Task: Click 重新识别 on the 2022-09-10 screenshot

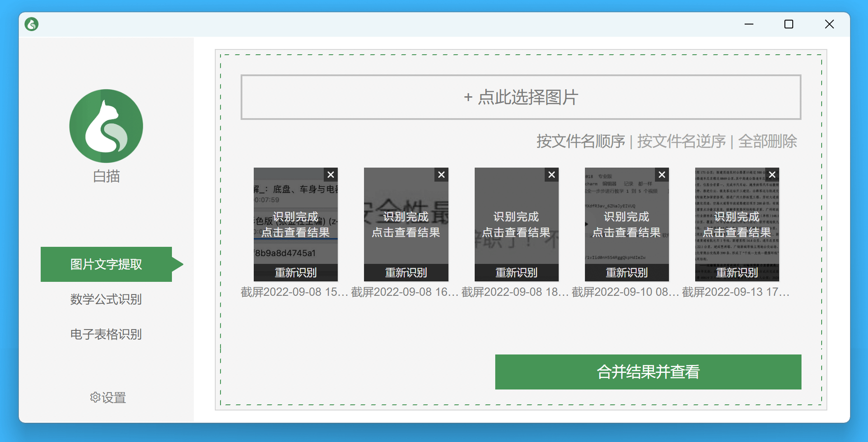Action: pyautogui.click(x=626, y=272)
